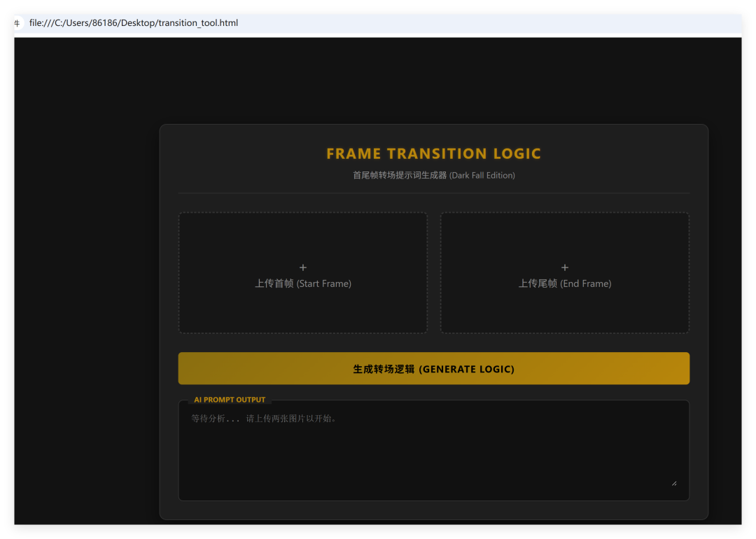Click the plus icon in Start Frame box
The width and height of the screenshot is (756, 539).
(303, 267)
